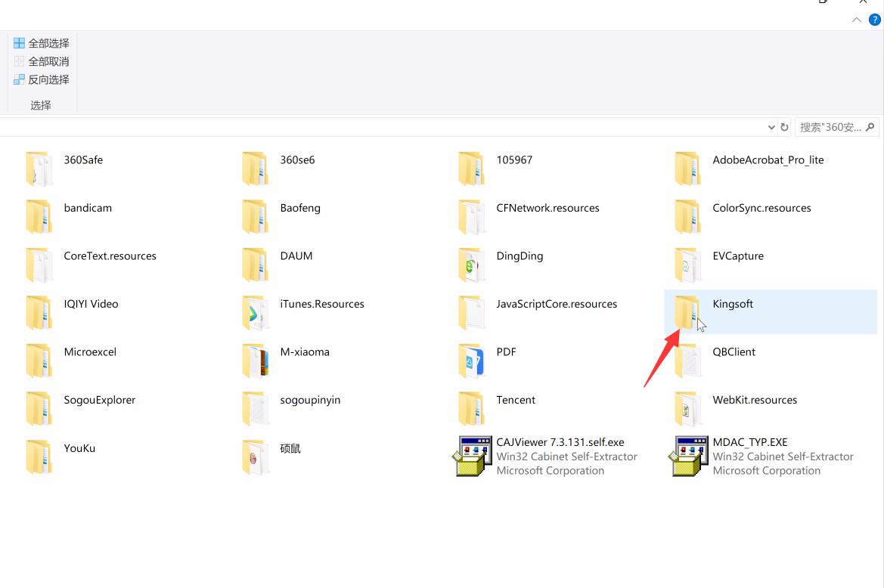Select the DingDing folder icon
The width and height of the screenshot is (884, 588).
tap(471, 265)
